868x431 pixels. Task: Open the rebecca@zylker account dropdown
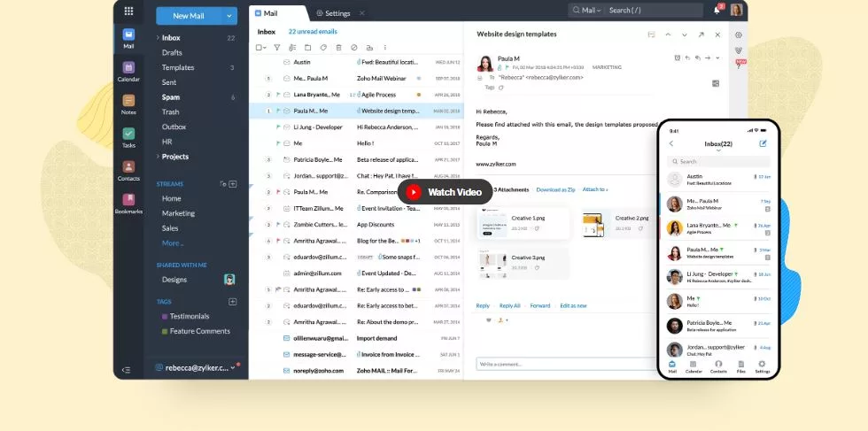click(x=233, y=368)
